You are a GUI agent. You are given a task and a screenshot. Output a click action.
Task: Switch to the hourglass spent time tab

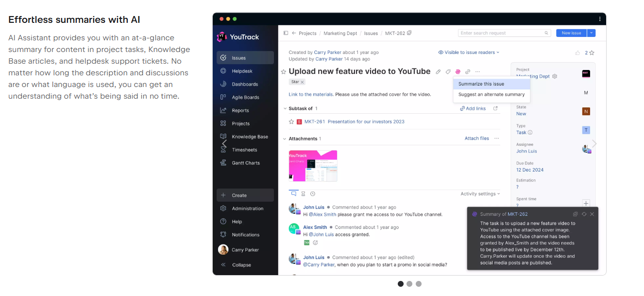tap(303, 193)
